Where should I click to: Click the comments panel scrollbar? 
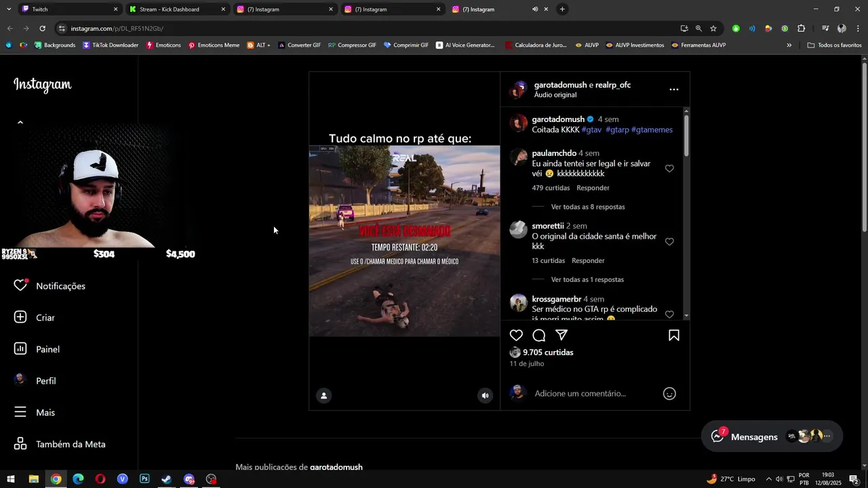coord(686,134)
